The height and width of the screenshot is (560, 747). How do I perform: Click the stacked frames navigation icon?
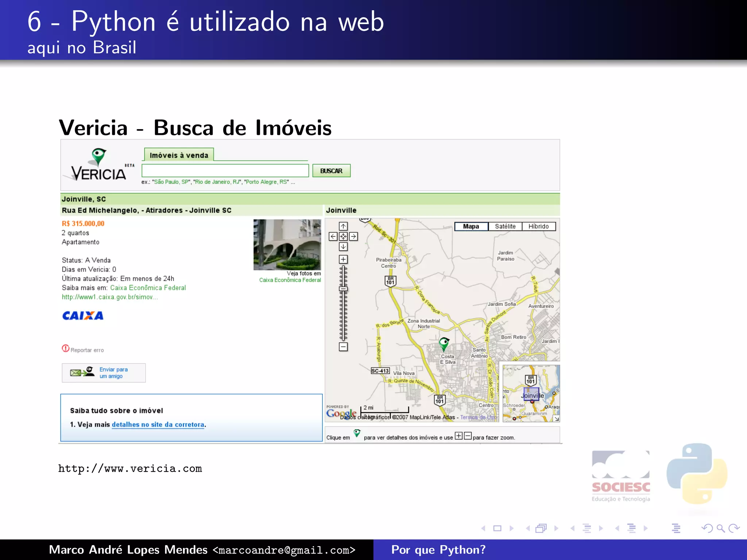[541, 528]
